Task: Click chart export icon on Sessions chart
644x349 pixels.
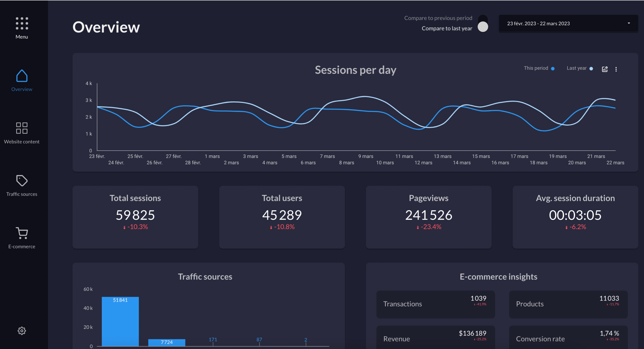Action: [605, 69]
